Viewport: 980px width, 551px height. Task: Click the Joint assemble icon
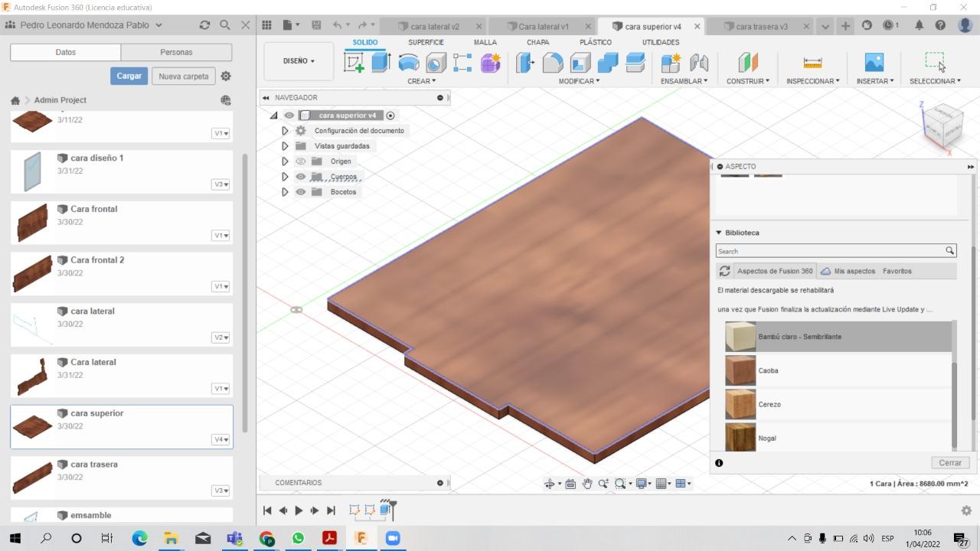699,63
